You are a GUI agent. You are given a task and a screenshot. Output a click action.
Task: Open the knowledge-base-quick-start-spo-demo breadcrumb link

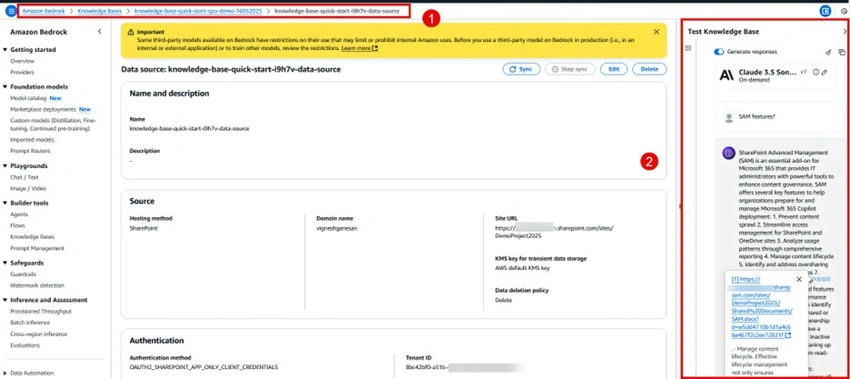[198, 11]
